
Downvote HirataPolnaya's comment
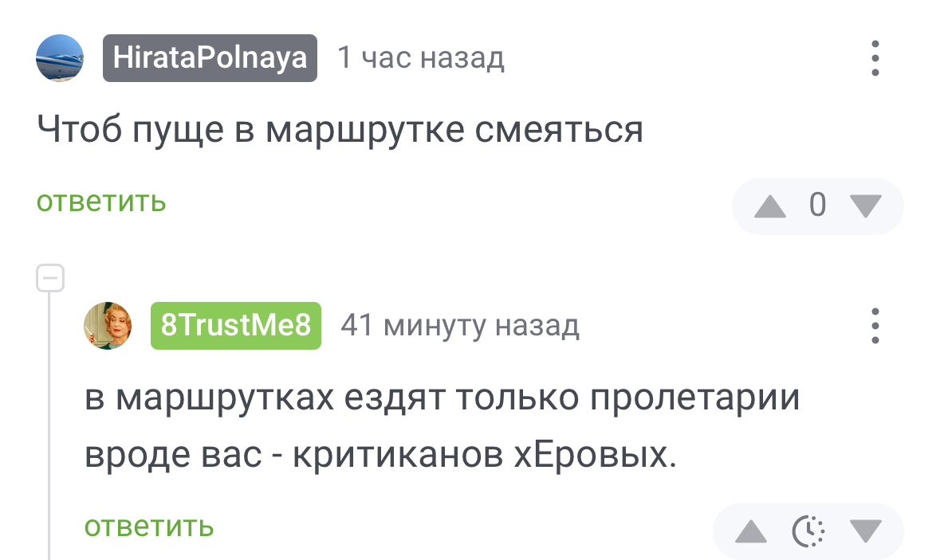coord(865,206)
